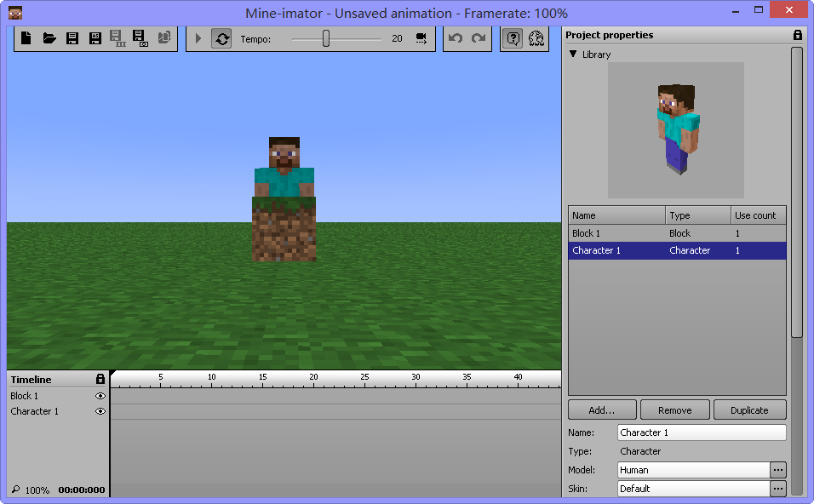This screenshot has height=504, width=814.
Task: Open the Model selection dialog
Action: pos(777,470)
